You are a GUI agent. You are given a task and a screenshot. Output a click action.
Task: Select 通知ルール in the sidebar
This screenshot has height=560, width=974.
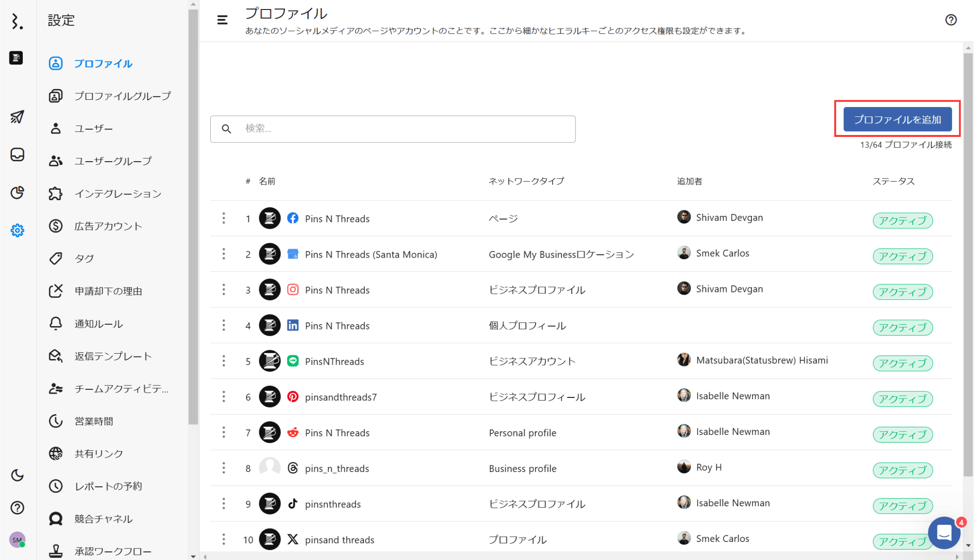98,324
